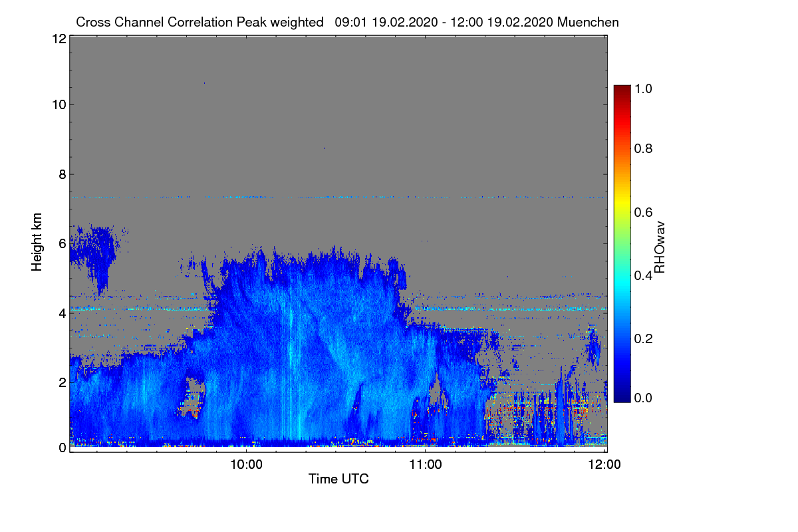This screenshot has width=798, height=532.
Task: Click the colorbar value '0.0'
Action: [644, 398]
